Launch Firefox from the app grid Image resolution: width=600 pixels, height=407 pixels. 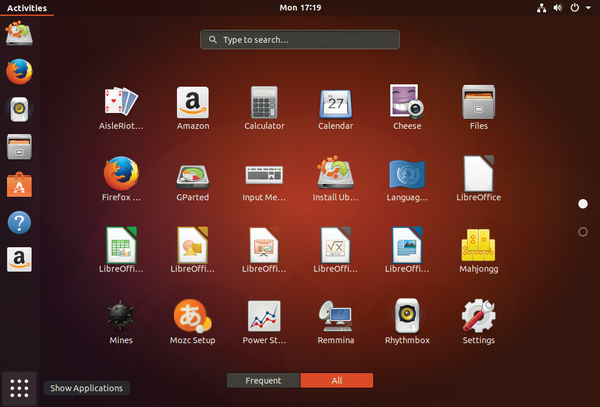(121, 179)
